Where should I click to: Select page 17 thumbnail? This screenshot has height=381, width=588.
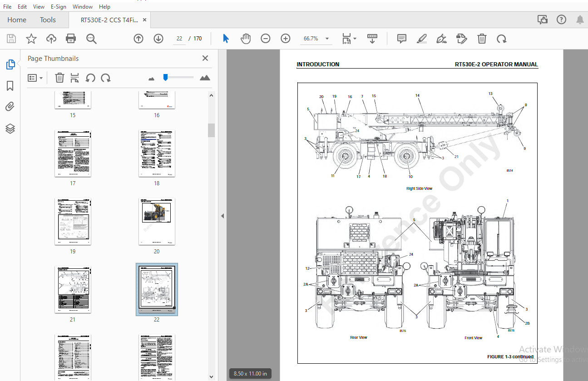click(73, 153)
